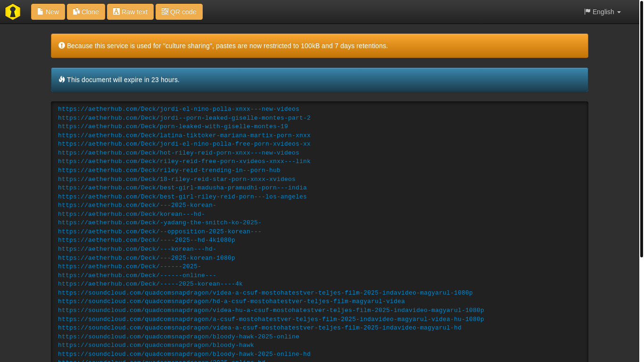The height and width of the screenshot is (362, 644).
Task: Open soundcloud link videa-a-csuf ending magyarul-1080p
Action: pos(265,293)
